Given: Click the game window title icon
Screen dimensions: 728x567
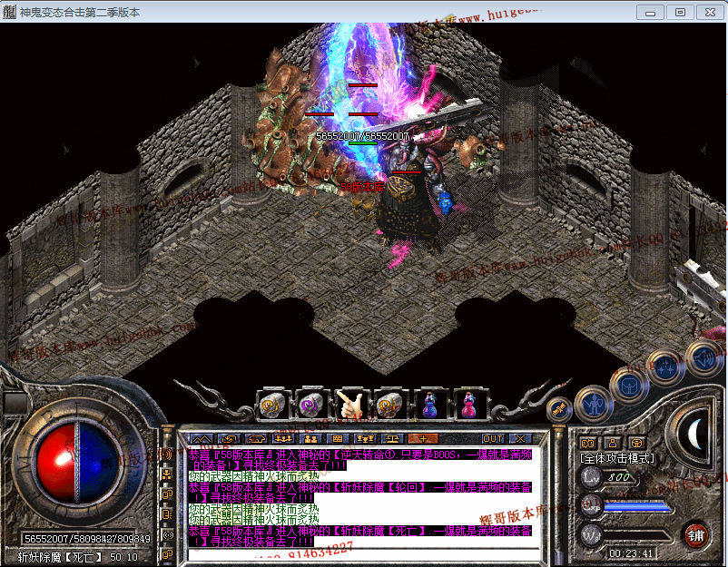Looking at the screenshot, I should click(x=9, y=12).
